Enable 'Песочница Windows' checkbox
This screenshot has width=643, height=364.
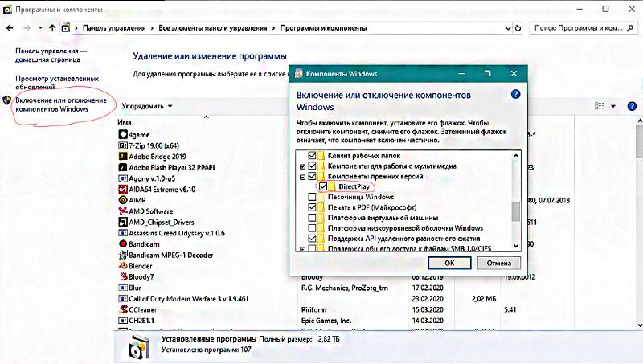click(x=312, y=197)
